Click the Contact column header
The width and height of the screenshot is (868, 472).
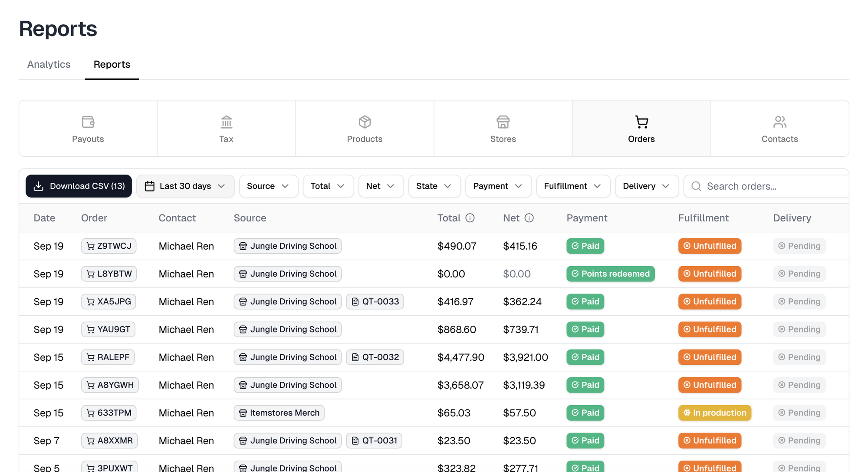177,218
